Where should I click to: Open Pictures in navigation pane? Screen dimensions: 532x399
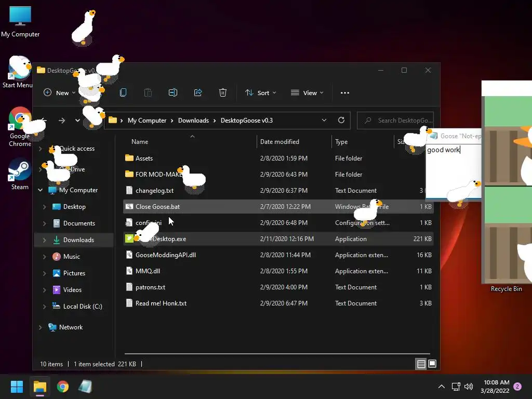point(74,273)
